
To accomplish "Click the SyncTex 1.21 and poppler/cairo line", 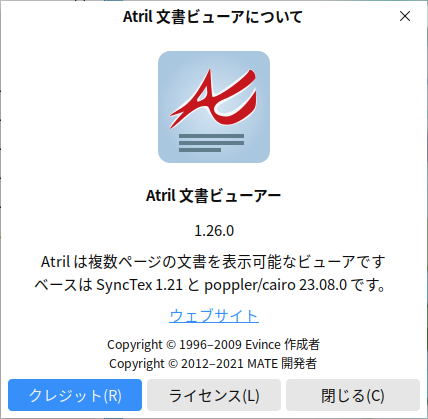I will [x=211, y=285].
